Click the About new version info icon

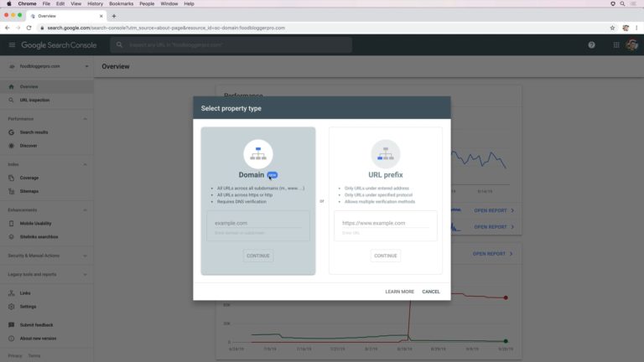tap(11, 339)
